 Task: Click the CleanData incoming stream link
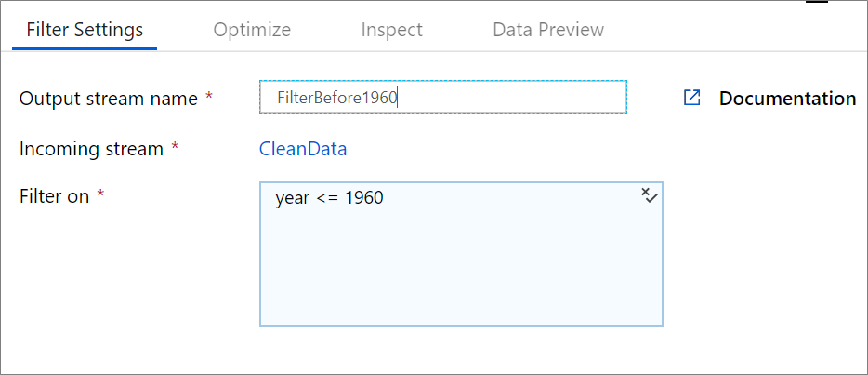(303, 149)
